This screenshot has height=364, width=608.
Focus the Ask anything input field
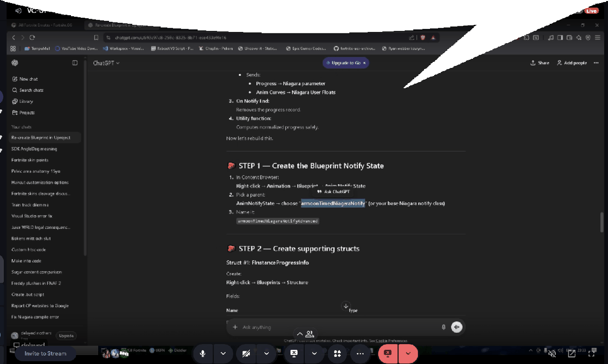(339, 327)
